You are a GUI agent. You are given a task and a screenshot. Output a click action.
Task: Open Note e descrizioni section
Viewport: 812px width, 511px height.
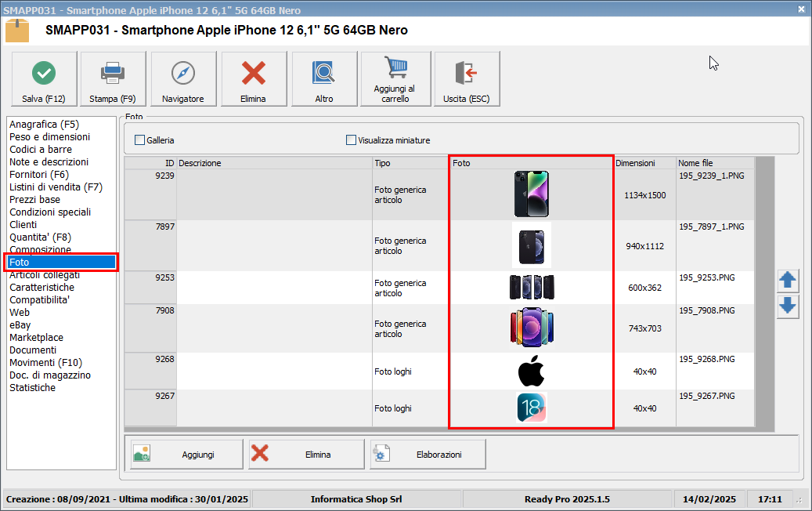pos(49,161)
